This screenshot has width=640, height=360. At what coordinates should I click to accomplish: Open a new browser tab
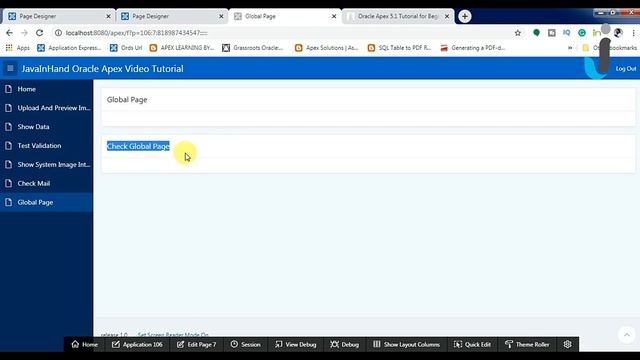[x=464, y=16]
